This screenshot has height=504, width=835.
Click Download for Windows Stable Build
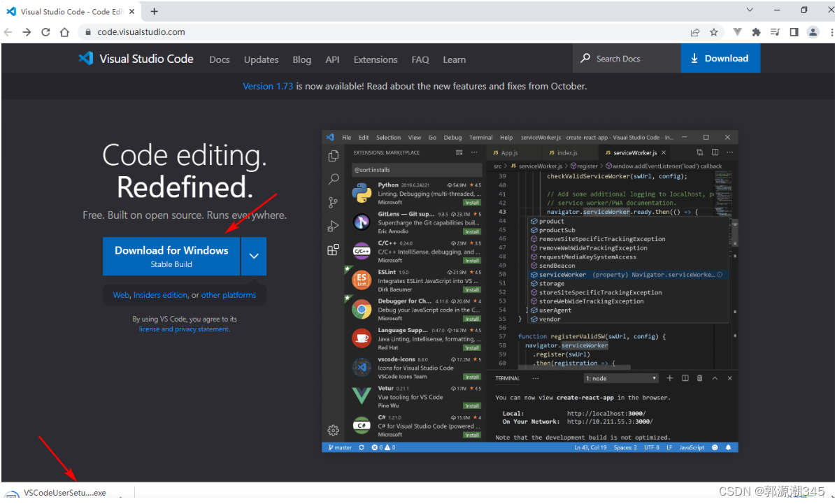(171, 256)
